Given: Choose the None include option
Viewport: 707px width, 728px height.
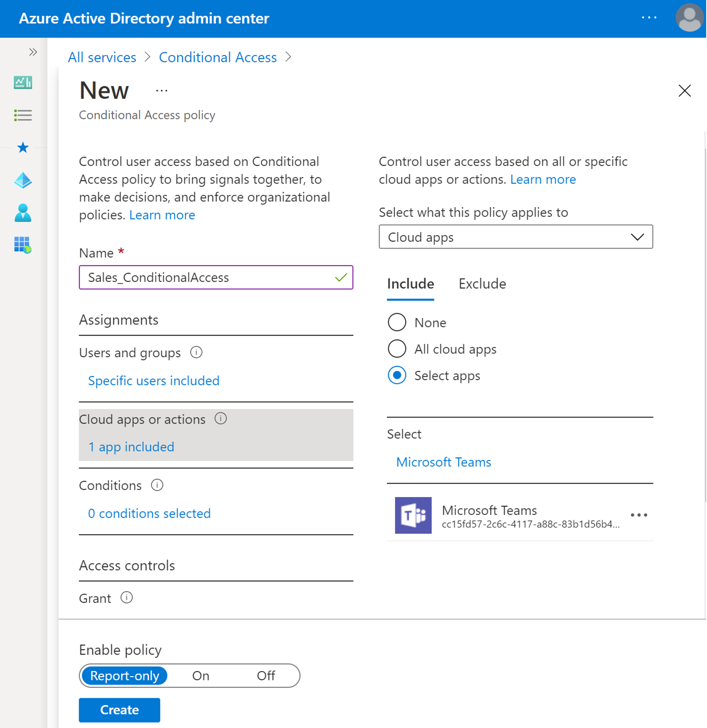Looking at the screenshot, I should [397, 322].
